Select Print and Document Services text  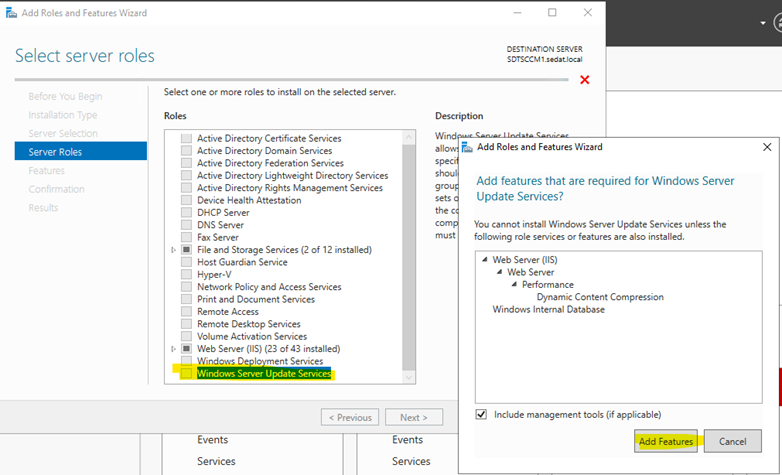point(256,299)
